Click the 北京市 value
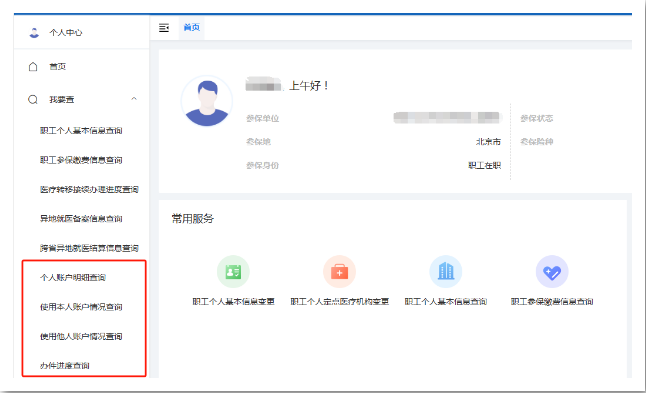This screenshot has width=646, height=393. click(488, 142)
